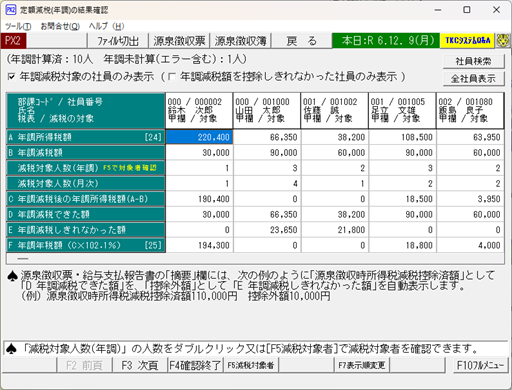Click the 23,650 cell in row E
512x390 pixels.
coord(267,230)
